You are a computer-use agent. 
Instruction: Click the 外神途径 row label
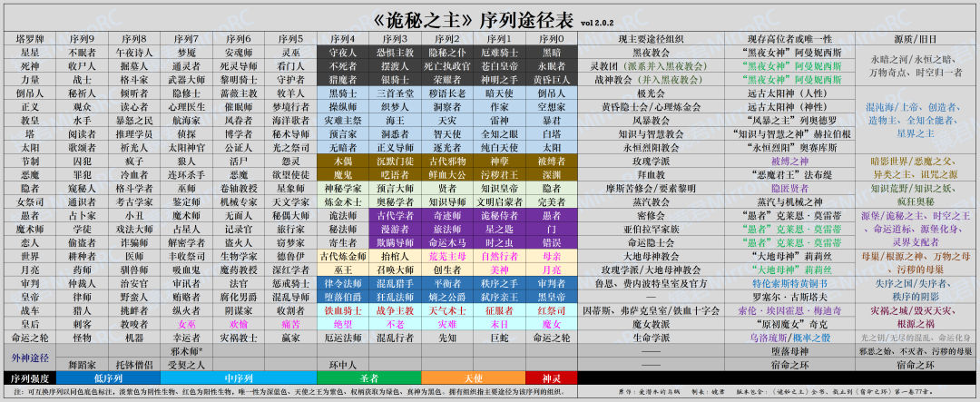[29, 357]
